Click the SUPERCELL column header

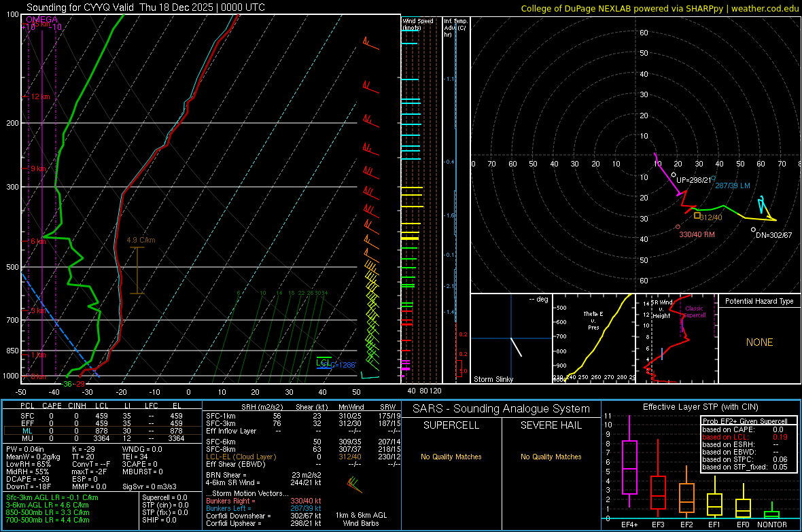[x=451, y=425]
